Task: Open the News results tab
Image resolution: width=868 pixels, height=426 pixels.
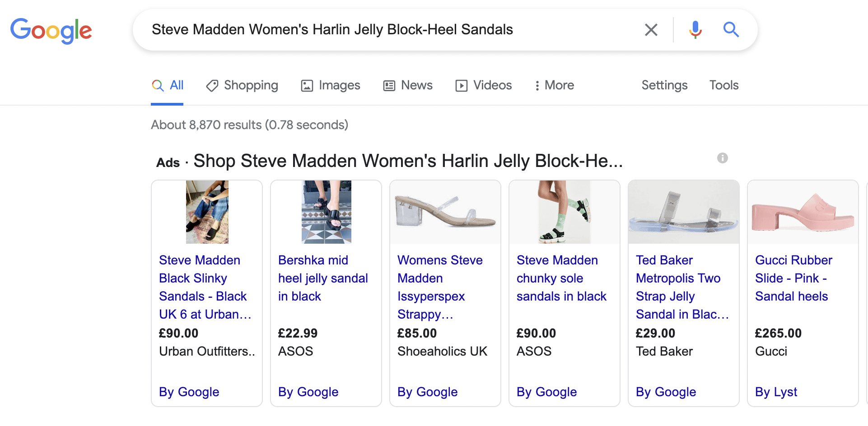Action: pos(408,85)
